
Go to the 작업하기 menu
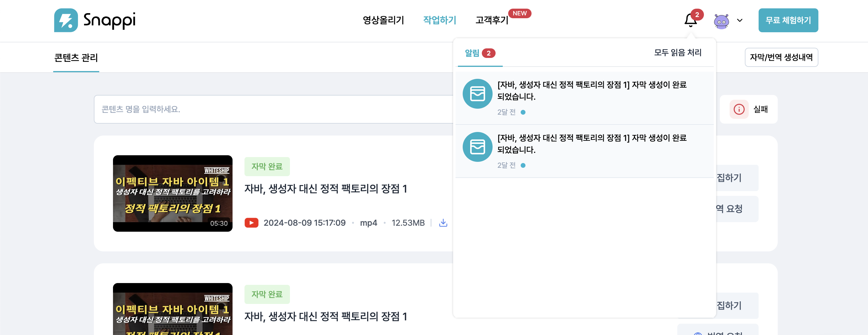439,20
